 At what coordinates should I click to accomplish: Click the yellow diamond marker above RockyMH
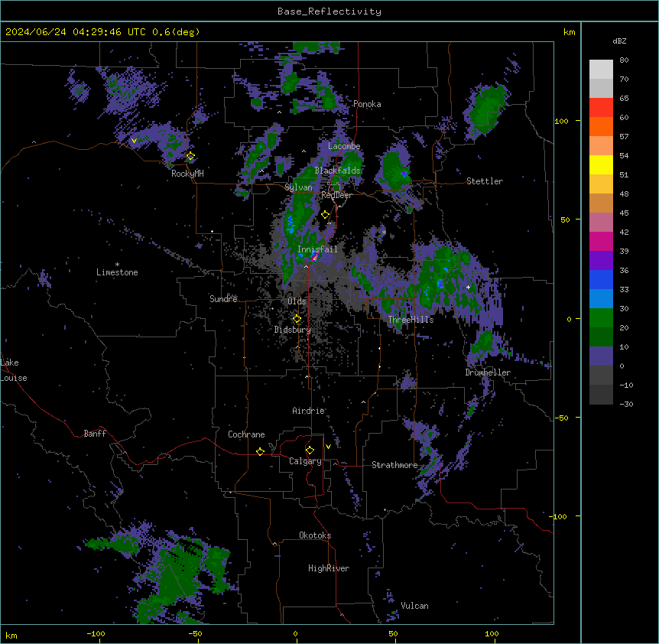pos(190,156)
